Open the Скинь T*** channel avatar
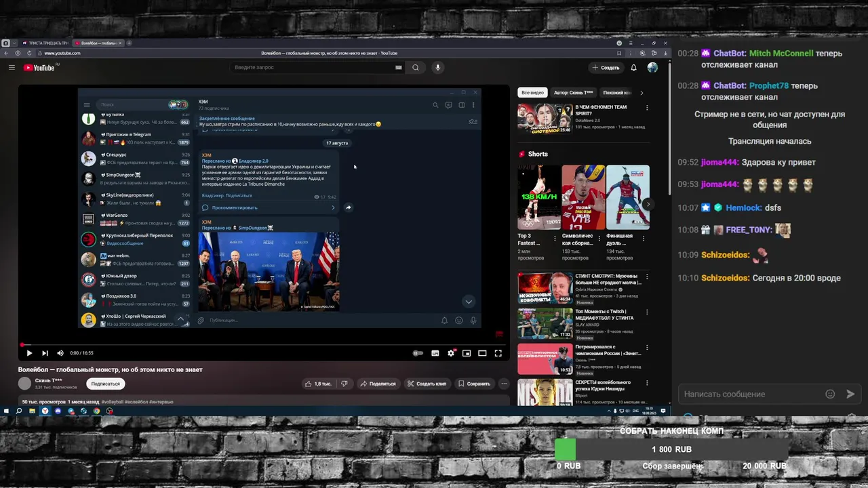This screenshot has width=868, height=488. 25,384
